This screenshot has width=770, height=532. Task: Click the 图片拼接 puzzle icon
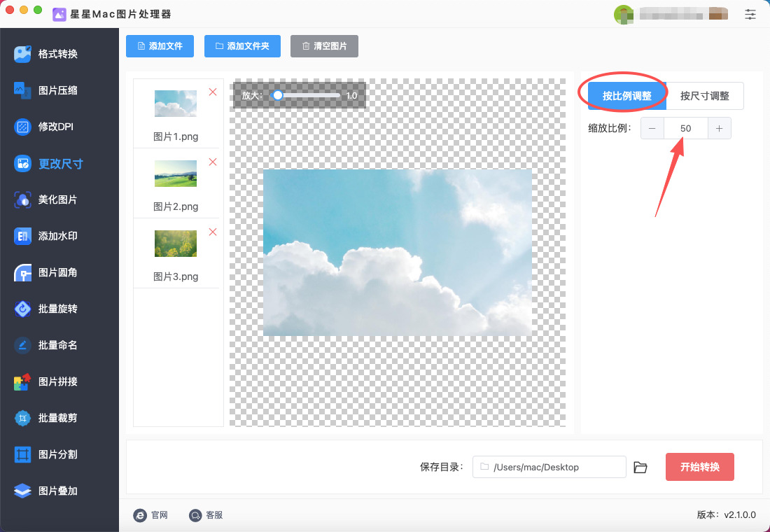pyautogui.click(x=22, y=381)
